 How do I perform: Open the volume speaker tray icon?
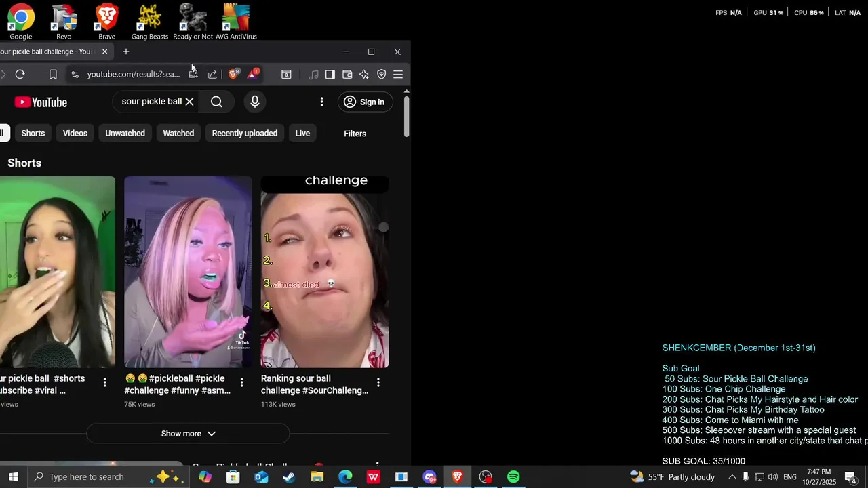coord(773,477)
